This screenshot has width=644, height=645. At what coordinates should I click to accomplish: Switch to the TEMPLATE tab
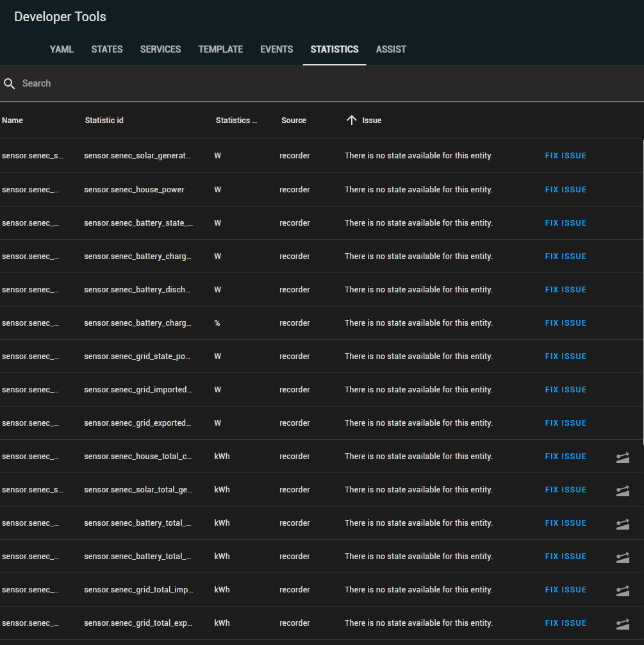(x=220, y=49)
